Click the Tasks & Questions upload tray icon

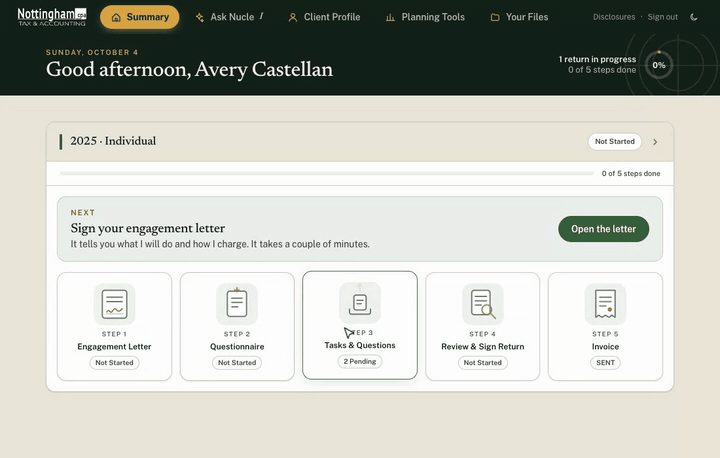click(x=360, y=303)
